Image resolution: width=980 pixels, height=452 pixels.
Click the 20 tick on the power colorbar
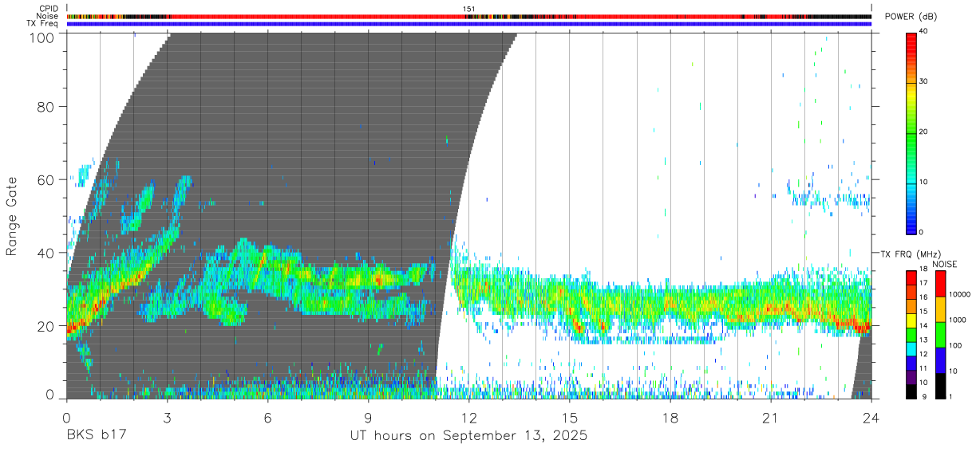point(923,132)
